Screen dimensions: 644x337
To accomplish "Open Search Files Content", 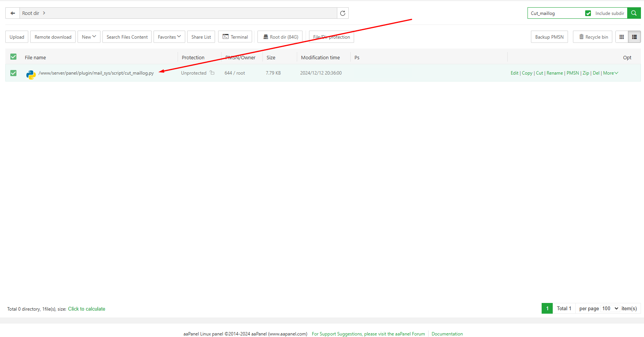I will point(127,37).
